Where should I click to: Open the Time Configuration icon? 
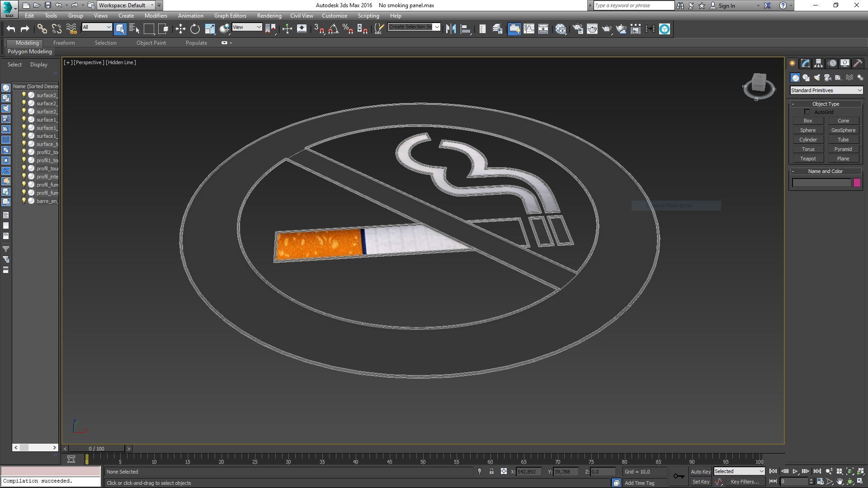pyautogui.click(x=820, y=482)
